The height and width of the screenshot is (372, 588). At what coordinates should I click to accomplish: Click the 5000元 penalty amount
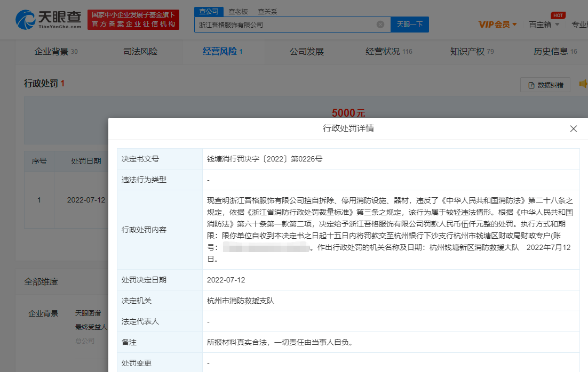tap(348, 113)
